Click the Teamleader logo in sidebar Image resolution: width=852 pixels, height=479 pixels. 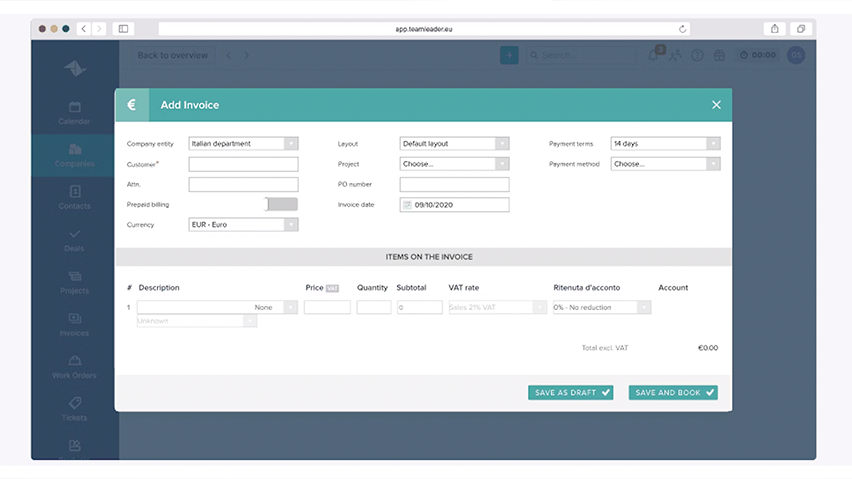tap(75, 68)
